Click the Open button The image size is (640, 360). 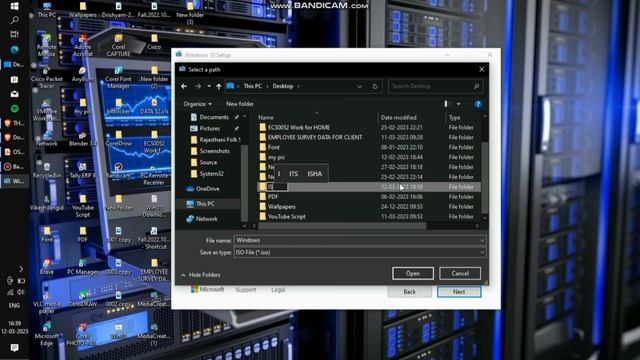[413, 273]
